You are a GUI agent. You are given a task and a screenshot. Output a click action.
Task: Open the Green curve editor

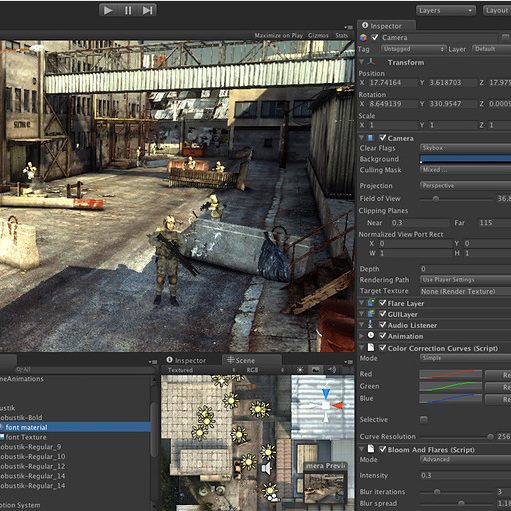(x=450, y=387)
